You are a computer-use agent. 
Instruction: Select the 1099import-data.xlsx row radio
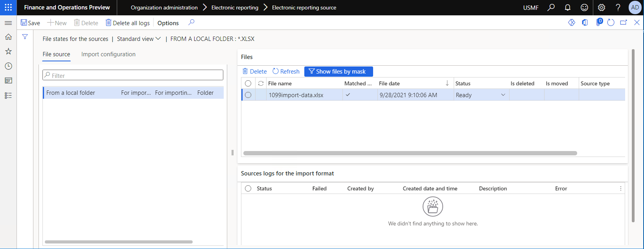coord(248,95)
